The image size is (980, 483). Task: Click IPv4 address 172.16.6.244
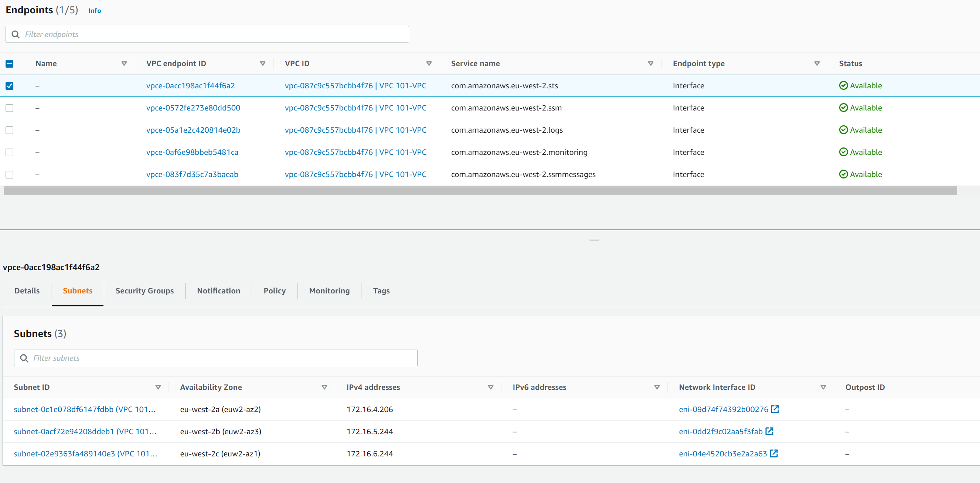[370, 453]
